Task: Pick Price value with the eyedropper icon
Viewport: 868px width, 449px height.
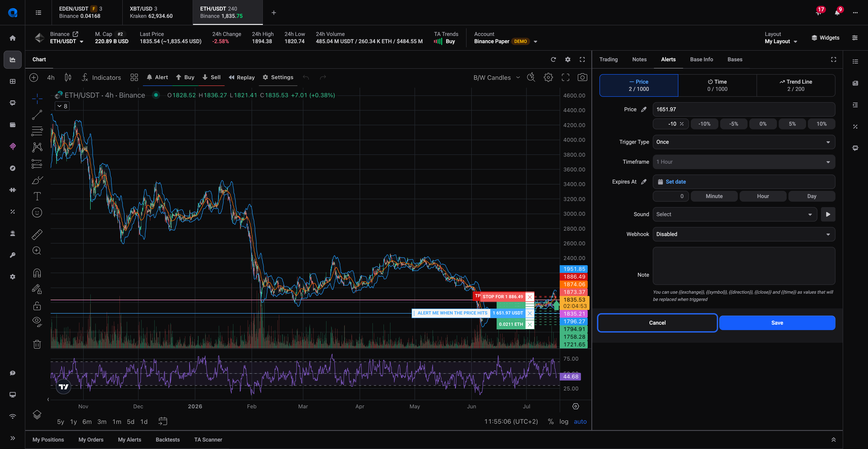Action: (x=644, y=110)
